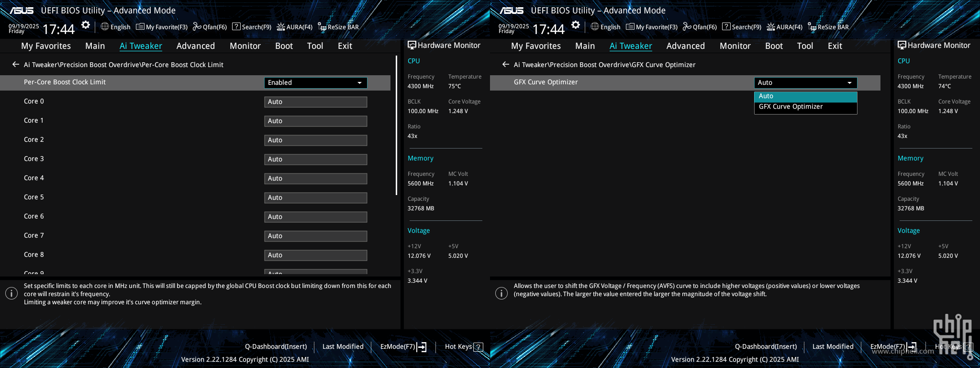Image resolution: width=980 pixels, height=368 pixels.
Task: Click Last Modified in right window
Action: pos(833,346)
